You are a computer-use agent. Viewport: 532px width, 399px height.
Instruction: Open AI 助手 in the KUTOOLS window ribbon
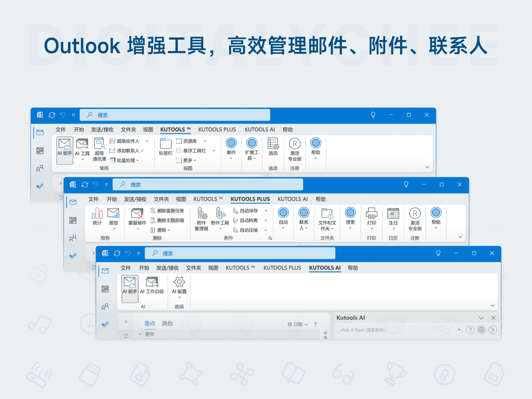[x=65, y=150]
